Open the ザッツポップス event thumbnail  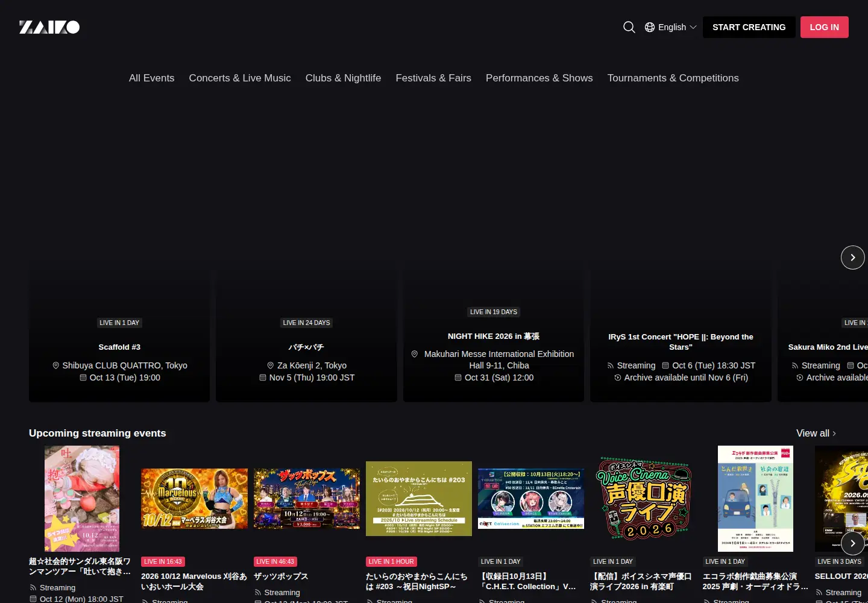307,499
